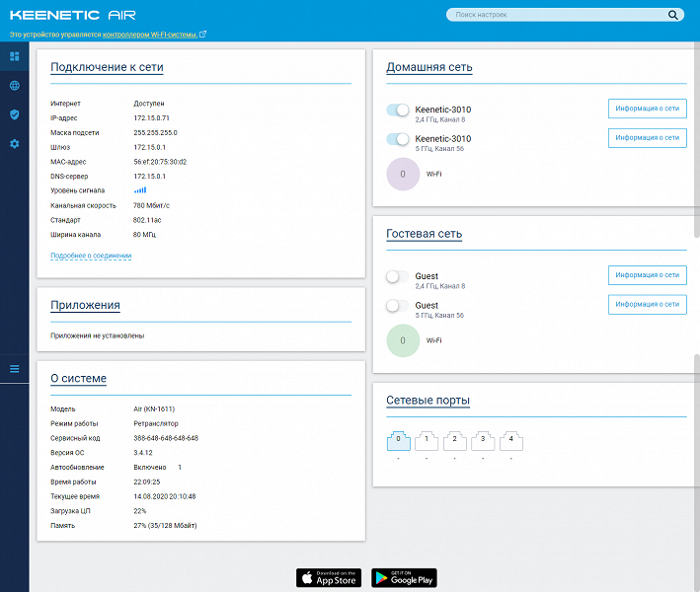Click the signal level bars icon
The image size is (700, 592).
pos(140,190)
